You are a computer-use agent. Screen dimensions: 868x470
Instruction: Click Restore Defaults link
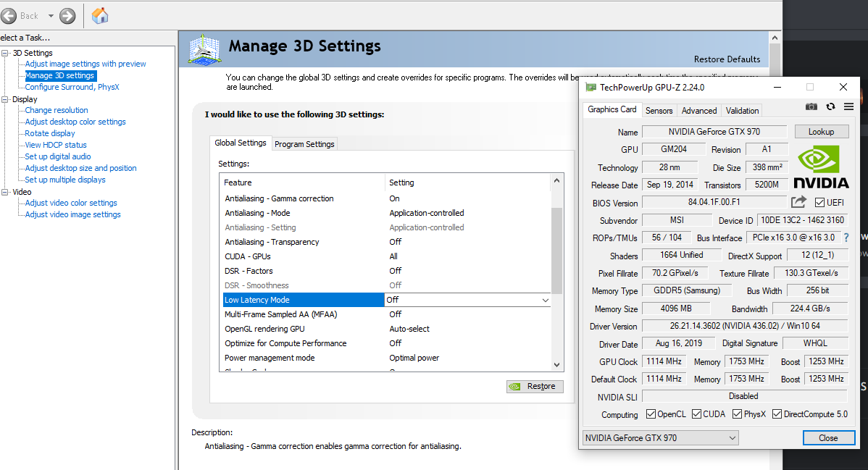point(727,59)
